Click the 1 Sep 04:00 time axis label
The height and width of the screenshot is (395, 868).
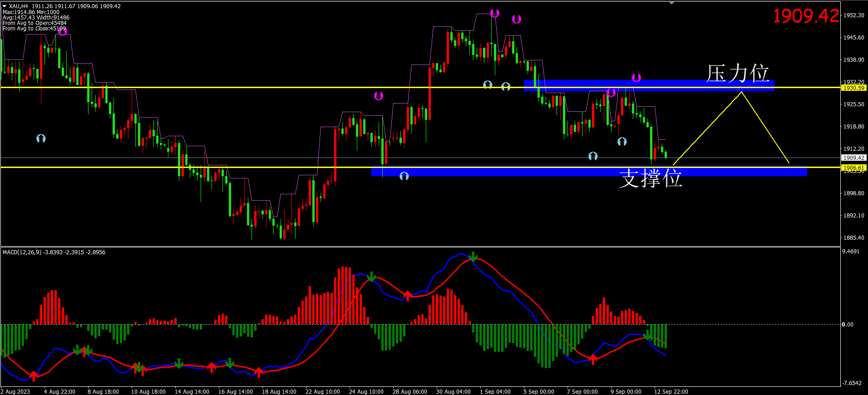(495, 391)
